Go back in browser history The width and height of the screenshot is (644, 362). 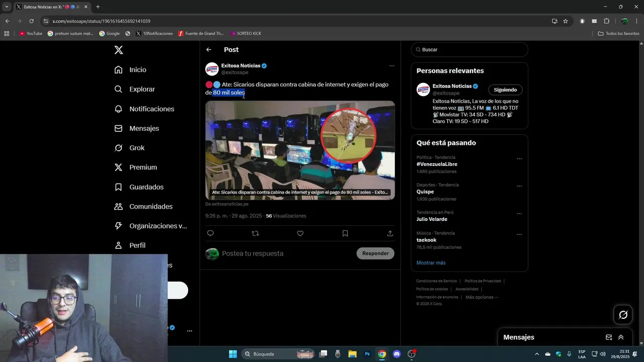click(7, 21)
